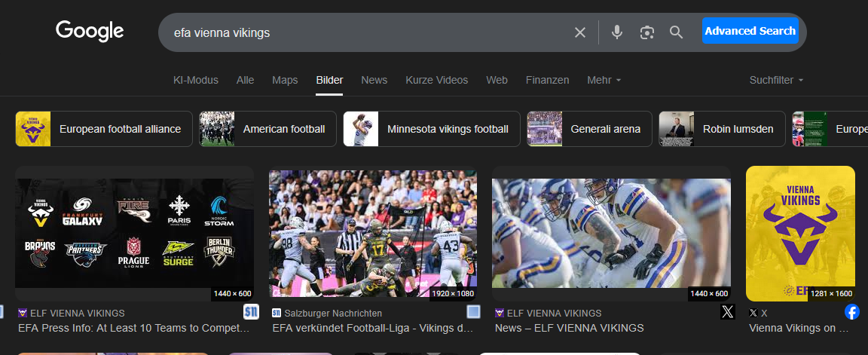Click the 1440 × 600 label on logos image

point(233,293)
